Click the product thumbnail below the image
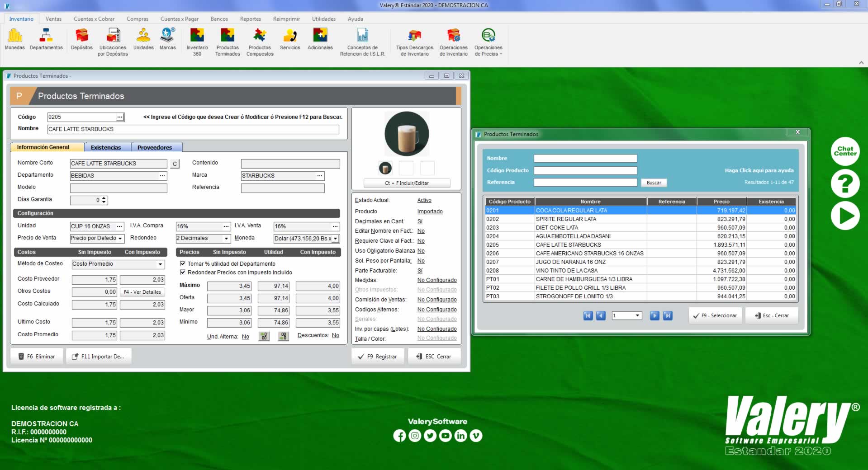The width and height of the screenshot is (868, 470). tap(385, 169)
